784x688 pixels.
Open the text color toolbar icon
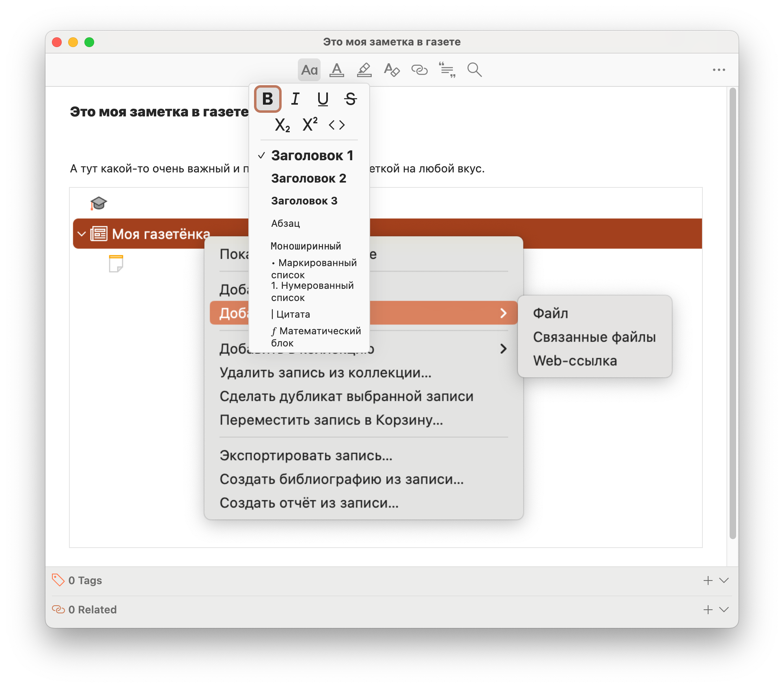(336, 70)
